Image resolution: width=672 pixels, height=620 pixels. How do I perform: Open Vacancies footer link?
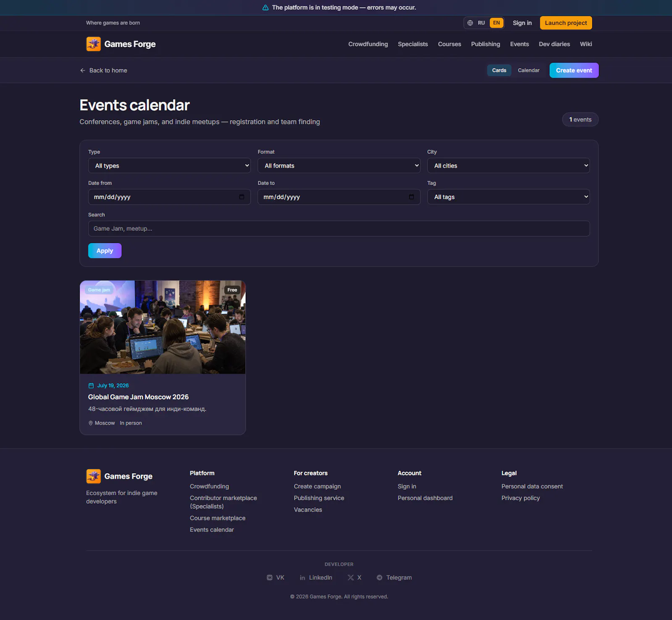point(308,510)
